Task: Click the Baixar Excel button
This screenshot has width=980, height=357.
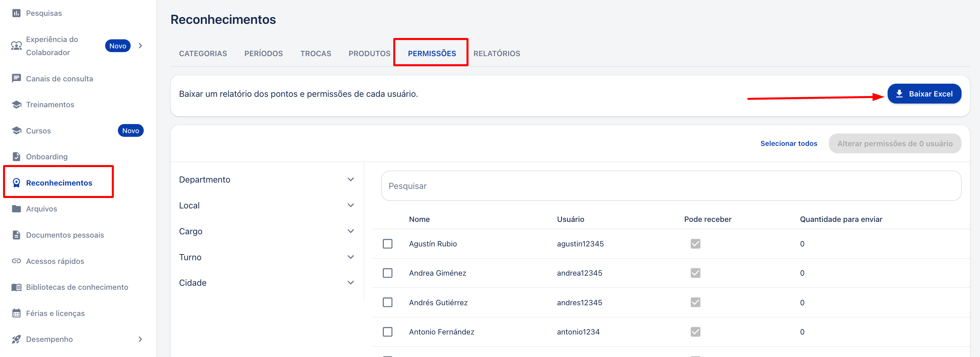Action: [x=924, y=94]
